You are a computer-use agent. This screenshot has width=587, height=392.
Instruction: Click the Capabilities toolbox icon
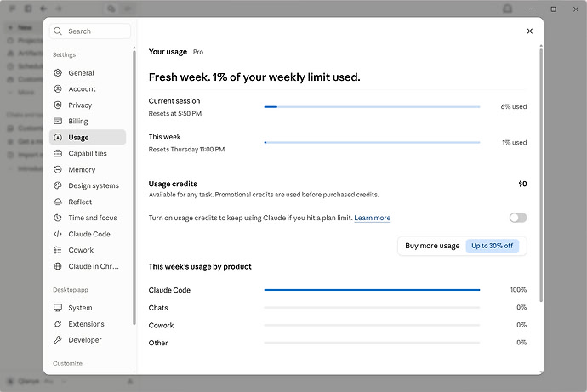pyautogui.click(x=58, y=153)
